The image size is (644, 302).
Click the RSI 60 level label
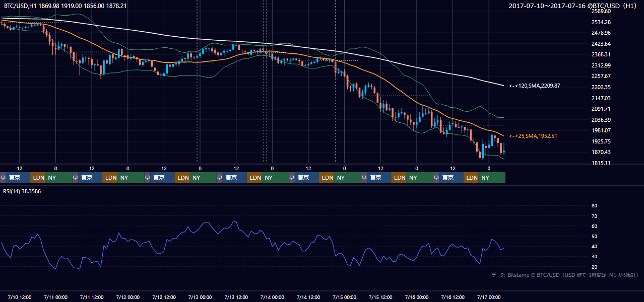tap(594, 226)
